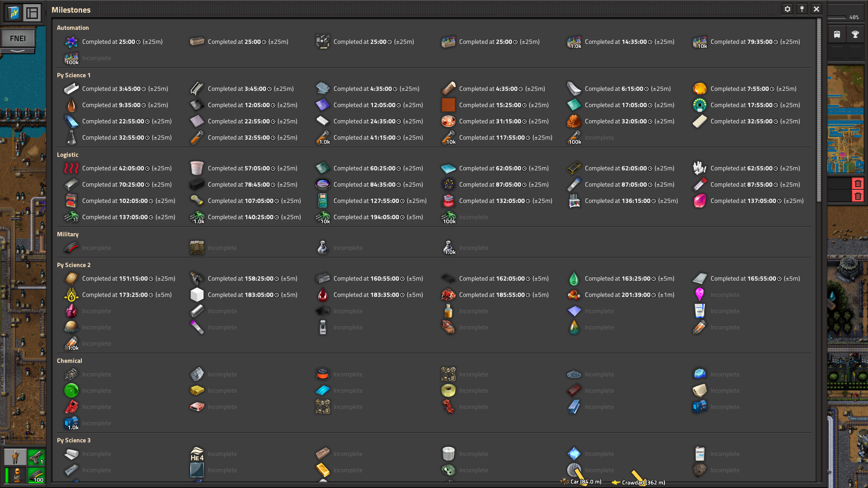Click the Milestones window vertical scrollbar
The height and width of the screenshot is (488, 868).
(819, 111)
